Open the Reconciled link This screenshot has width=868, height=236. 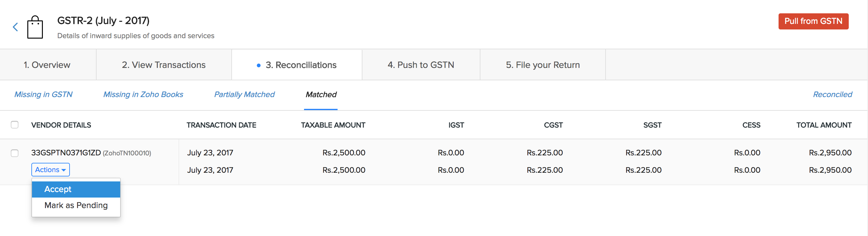pyautogui.click(x=832, y=95)
